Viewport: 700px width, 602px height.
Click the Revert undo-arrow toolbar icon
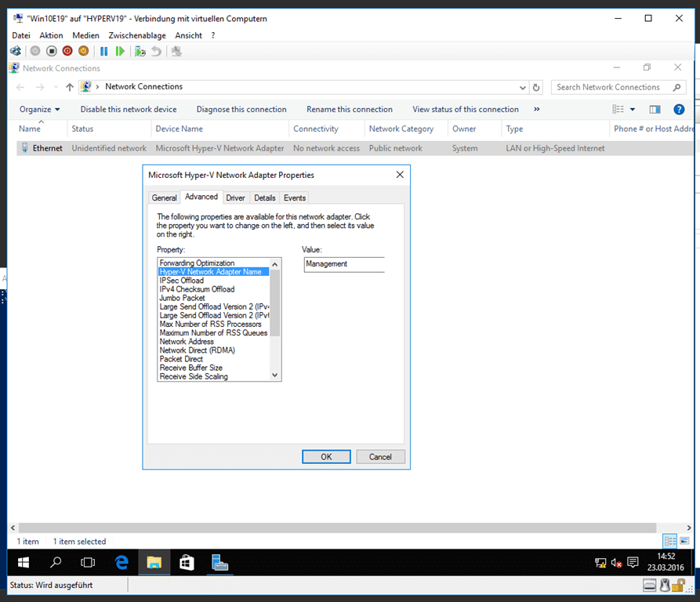point(156,51)
